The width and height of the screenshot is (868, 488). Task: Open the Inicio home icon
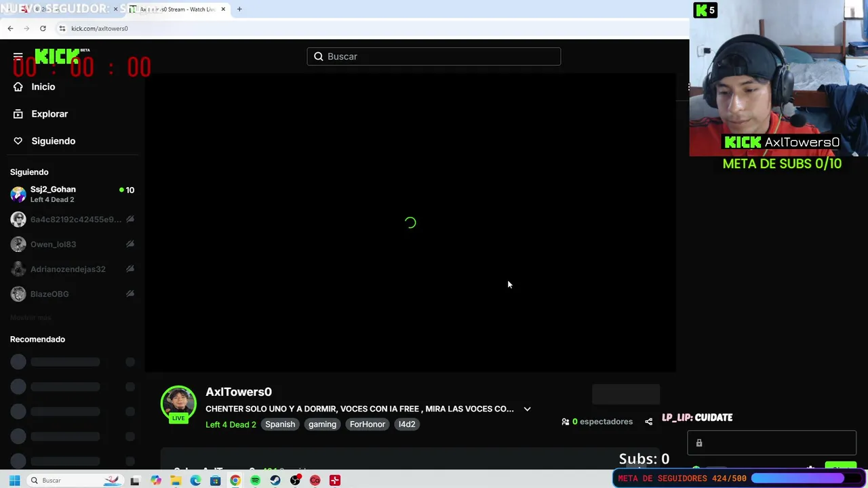click(18, 87)
